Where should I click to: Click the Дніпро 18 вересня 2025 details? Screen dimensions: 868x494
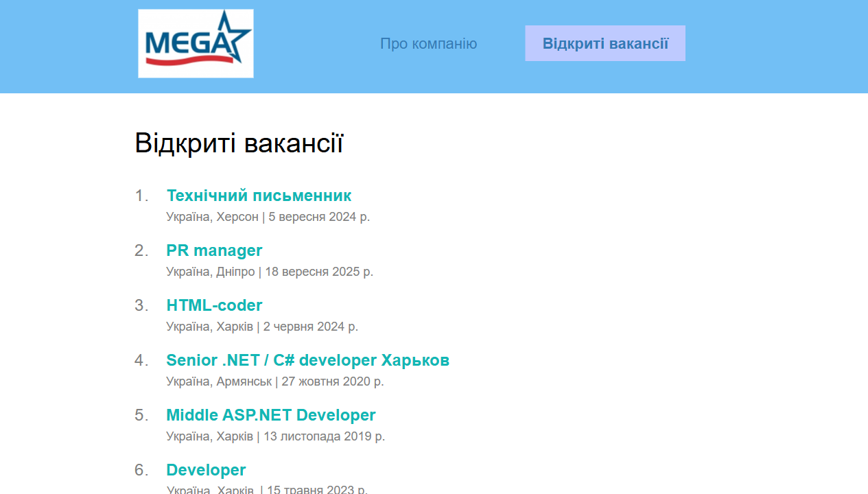tap(269, 272)
